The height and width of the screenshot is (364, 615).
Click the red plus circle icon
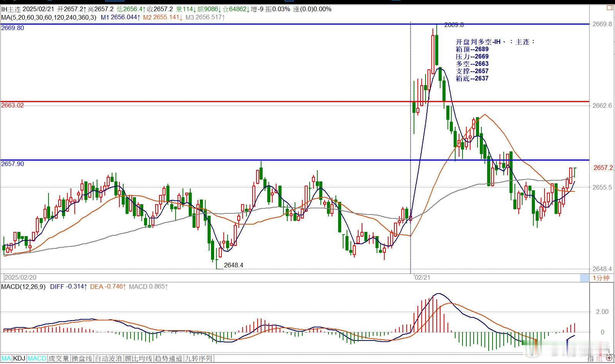pos(610,358)
